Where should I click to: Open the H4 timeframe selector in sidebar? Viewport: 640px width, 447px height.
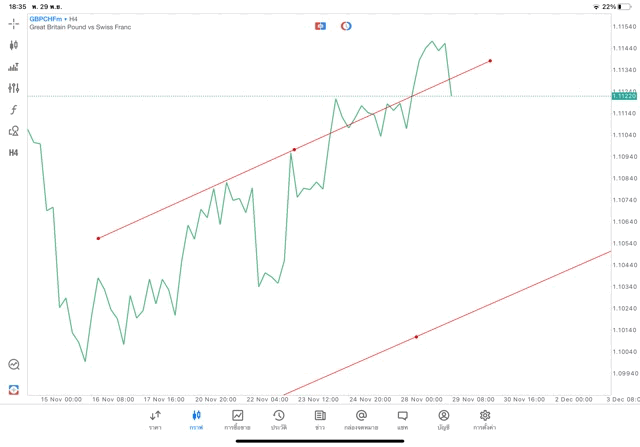tap(14, 153)
